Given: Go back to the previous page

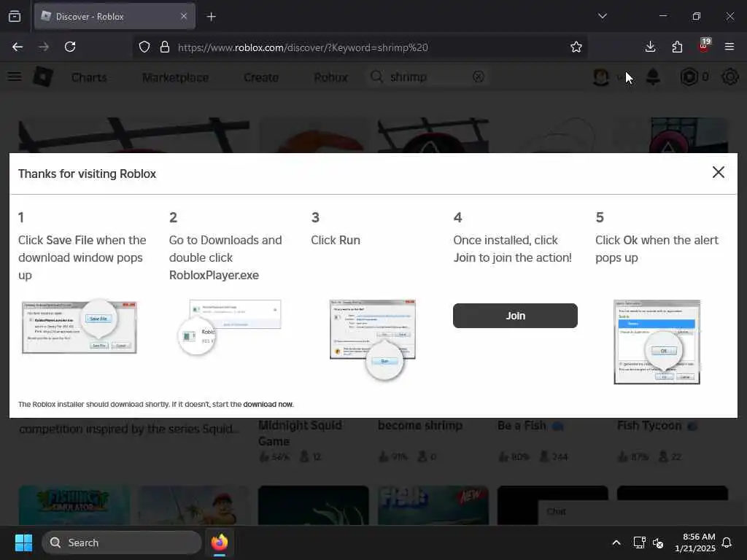Looking at the screenshot, I should pyautogui.click(x=18, y=47).
